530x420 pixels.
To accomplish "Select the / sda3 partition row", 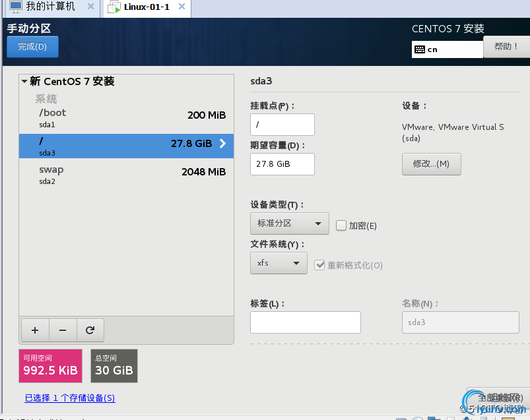I will [x=127, y=146].
